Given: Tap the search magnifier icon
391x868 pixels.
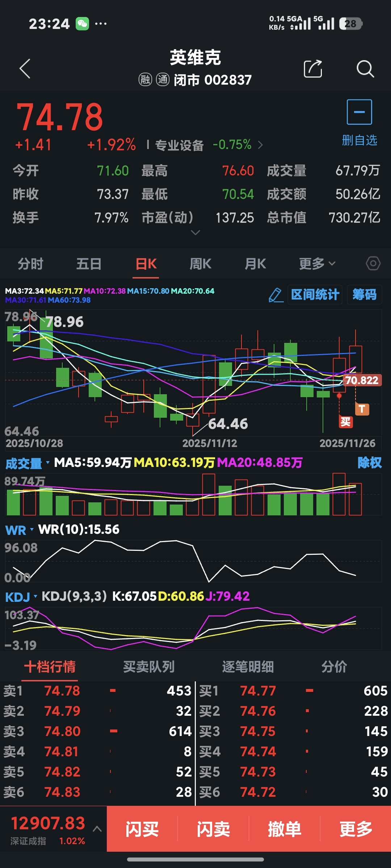Looking at the screenshot, I should click(x=365, y=69).
